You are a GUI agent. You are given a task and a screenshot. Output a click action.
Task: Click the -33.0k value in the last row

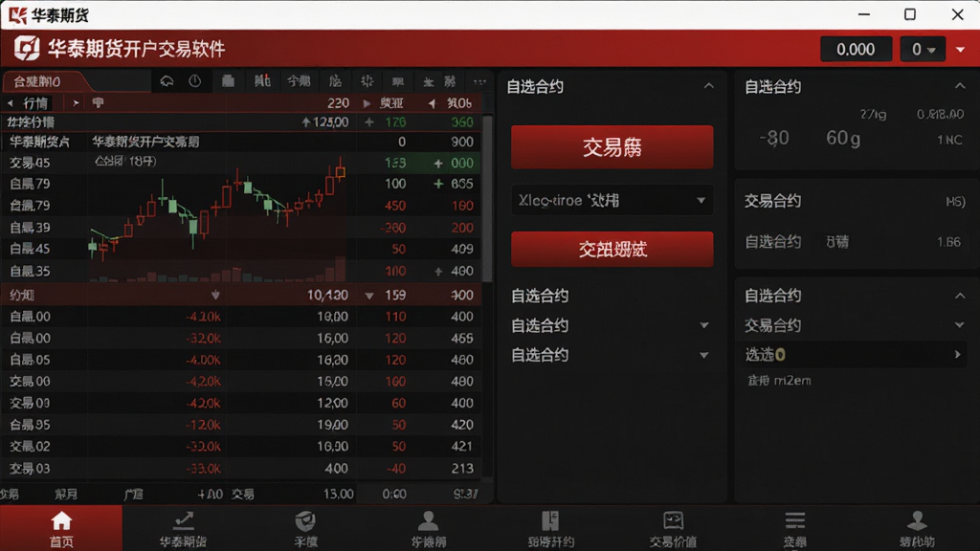coord(203,469)
